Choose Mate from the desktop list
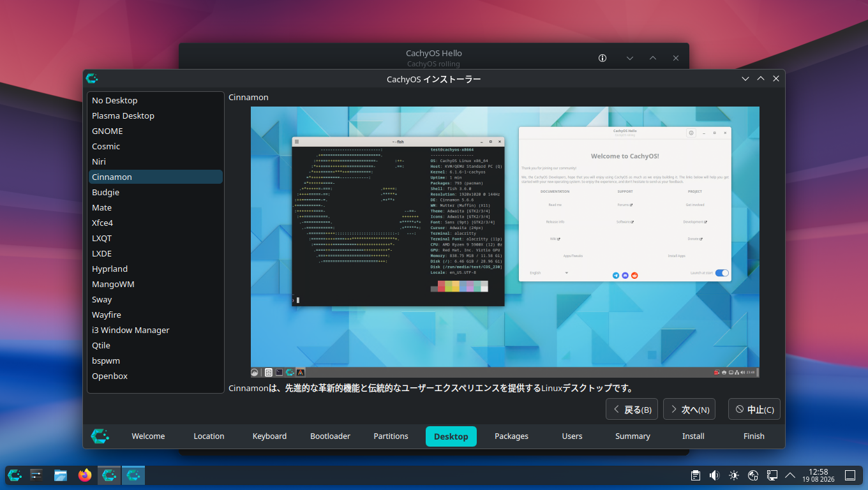This screenshot has width=868, height=490. tap(156, 207)
